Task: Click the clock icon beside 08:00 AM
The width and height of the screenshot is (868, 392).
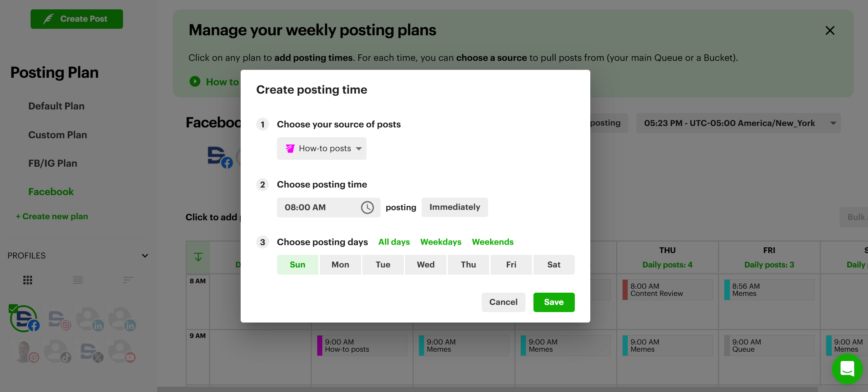Action: [367, 207]
